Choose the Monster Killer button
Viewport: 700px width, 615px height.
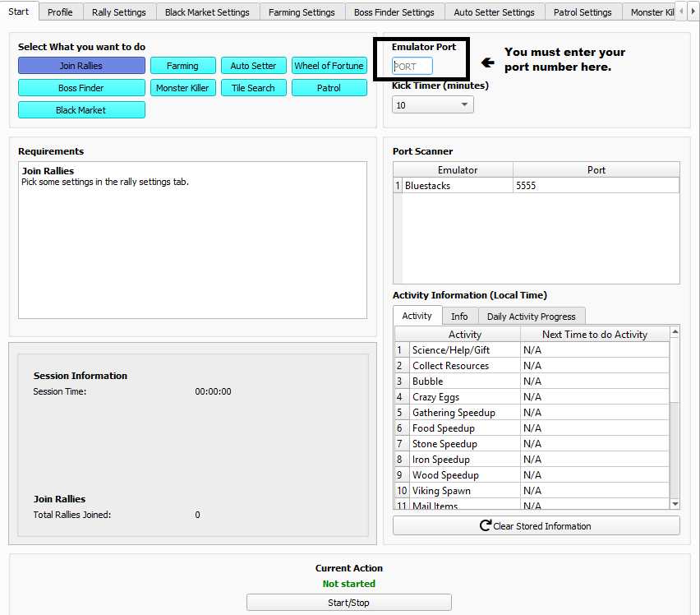pos(182,88)
